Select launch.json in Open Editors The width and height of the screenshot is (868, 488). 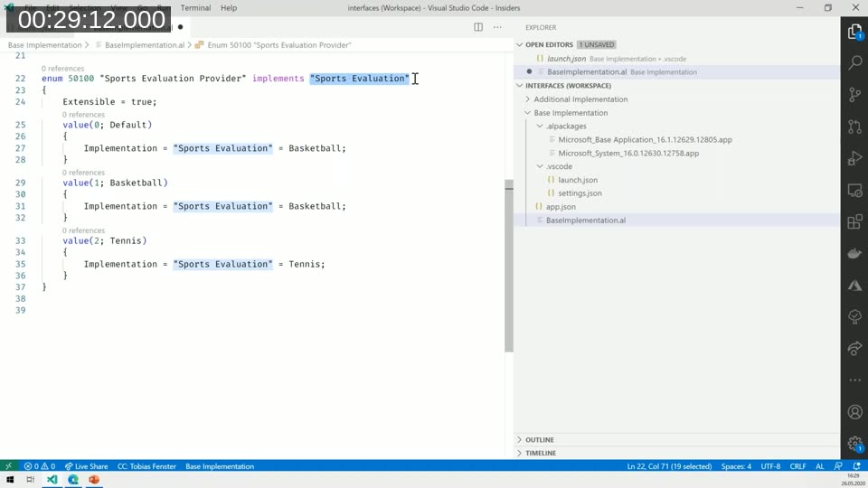coord(677,59)
